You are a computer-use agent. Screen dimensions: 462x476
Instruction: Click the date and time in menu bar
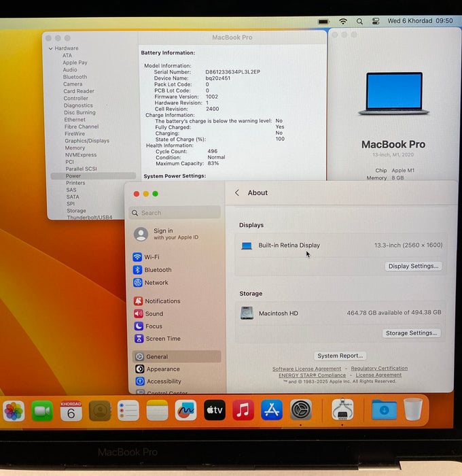click(x=420, y=21)
